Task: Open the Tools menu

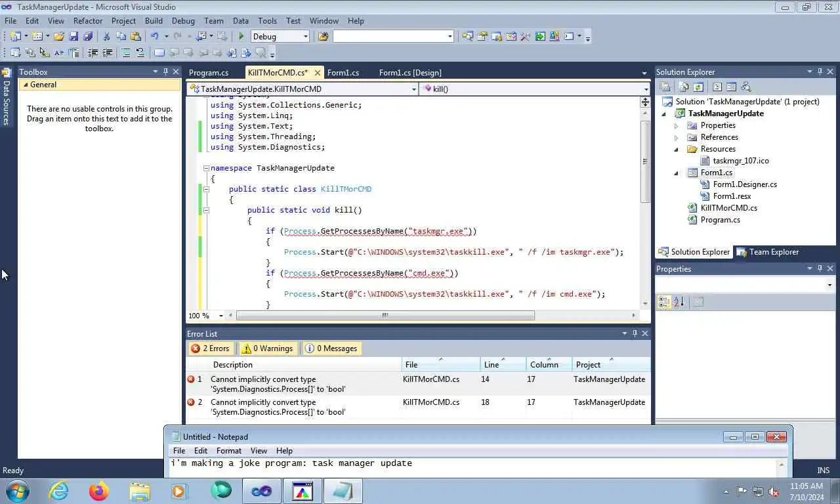Action: [267, 21]
